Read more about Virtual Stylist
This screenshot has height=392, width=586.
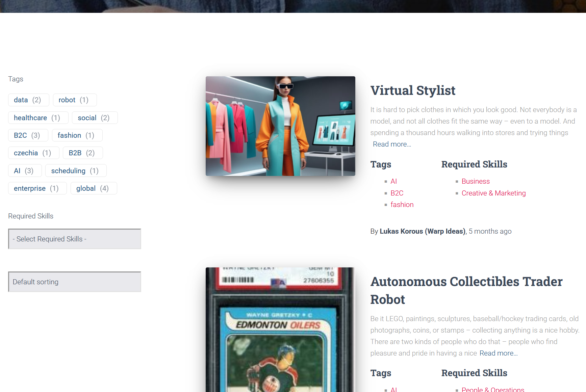pos(392,144)
